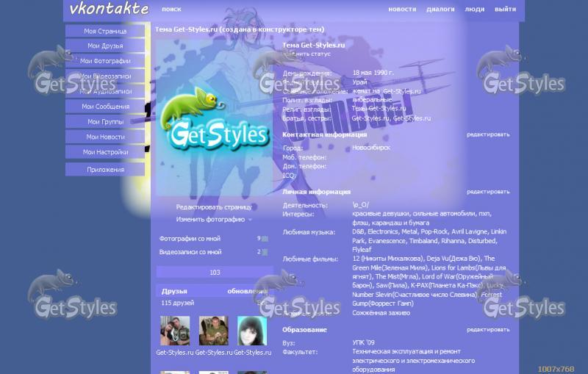Open новости in top navigation
This screenshot has height=374, width=588.
tap(402, 9)
